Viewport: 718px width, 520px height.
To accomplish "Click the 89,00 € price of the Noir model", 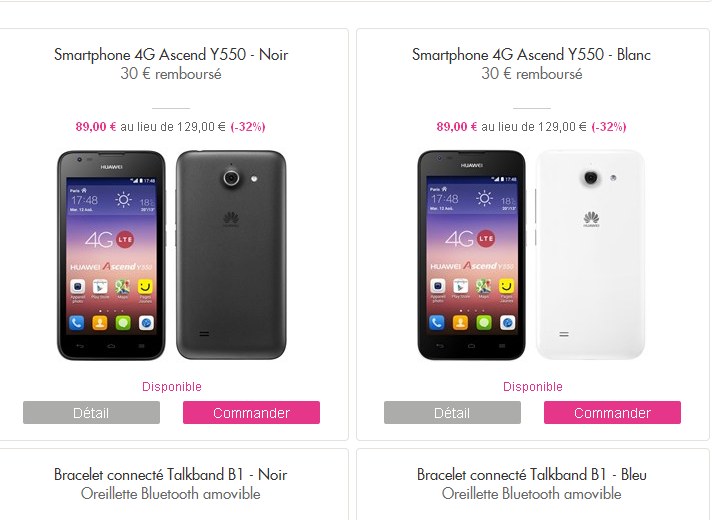I will (96, 127).
